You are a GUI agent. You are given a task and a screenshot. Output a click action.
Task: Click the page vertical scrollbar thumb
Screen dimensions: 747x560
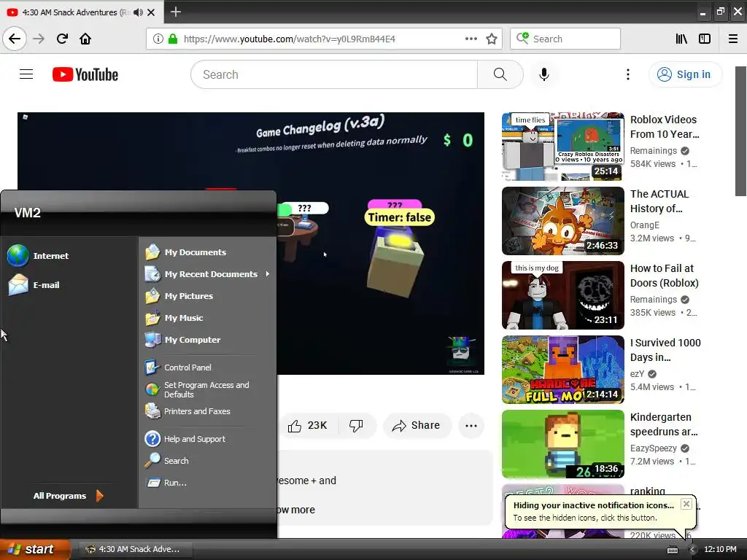point(740,131)
